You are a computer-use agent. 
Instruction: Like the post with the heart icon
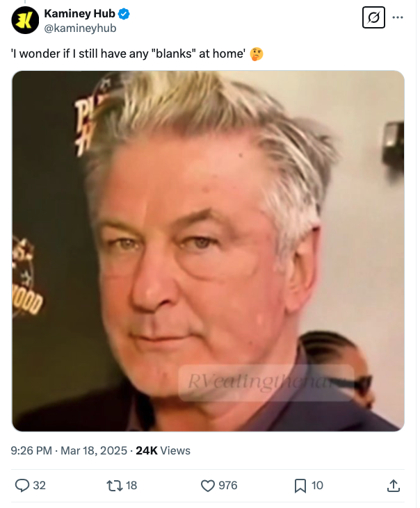(208, 485)
